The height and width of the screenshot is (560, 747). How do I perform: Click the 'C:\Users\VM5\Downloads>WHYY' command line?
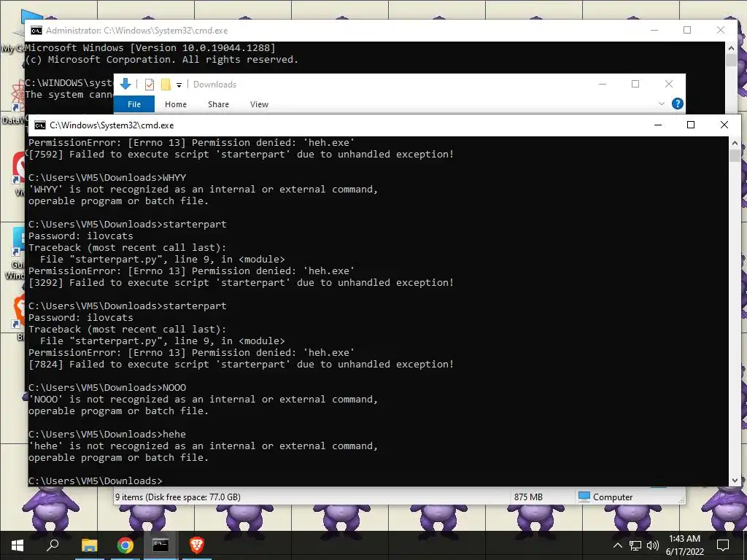pos(107,178)
